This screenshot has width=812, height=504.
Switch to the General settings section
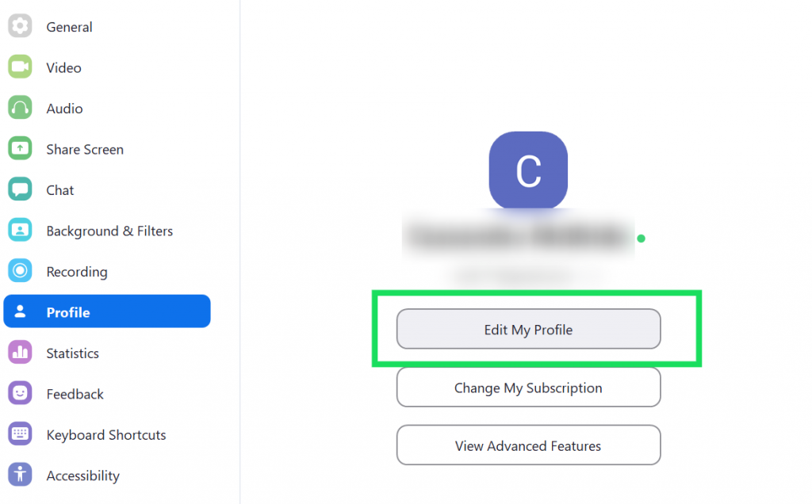[x=69, y=26]
